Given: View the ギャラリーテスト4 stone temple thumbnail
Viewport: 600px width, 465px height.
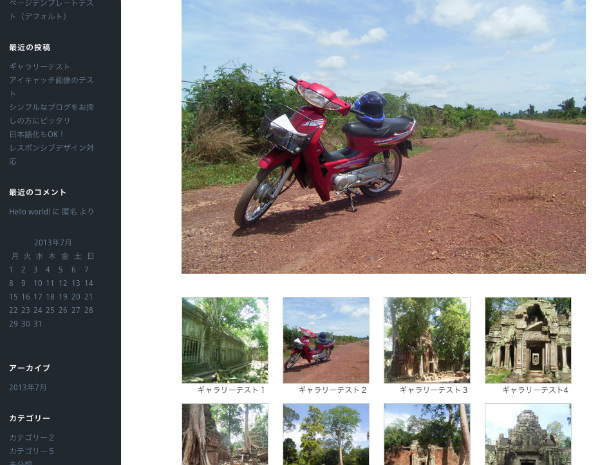Looking at the screenshot, I should 528,340.
